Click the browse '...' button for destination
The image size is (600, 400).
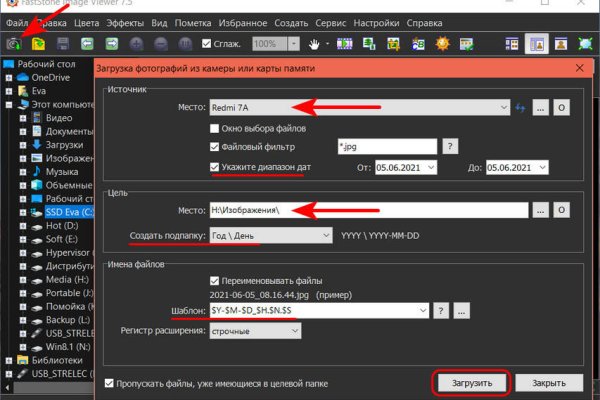click(x=540, y=210)
